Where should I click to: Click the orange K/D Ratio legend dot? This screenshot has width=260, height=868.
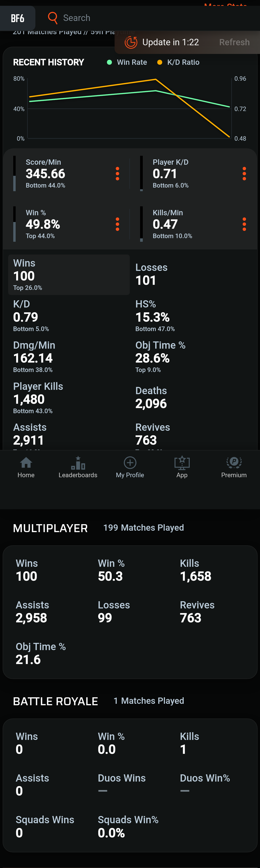click(x=160, y=62)
